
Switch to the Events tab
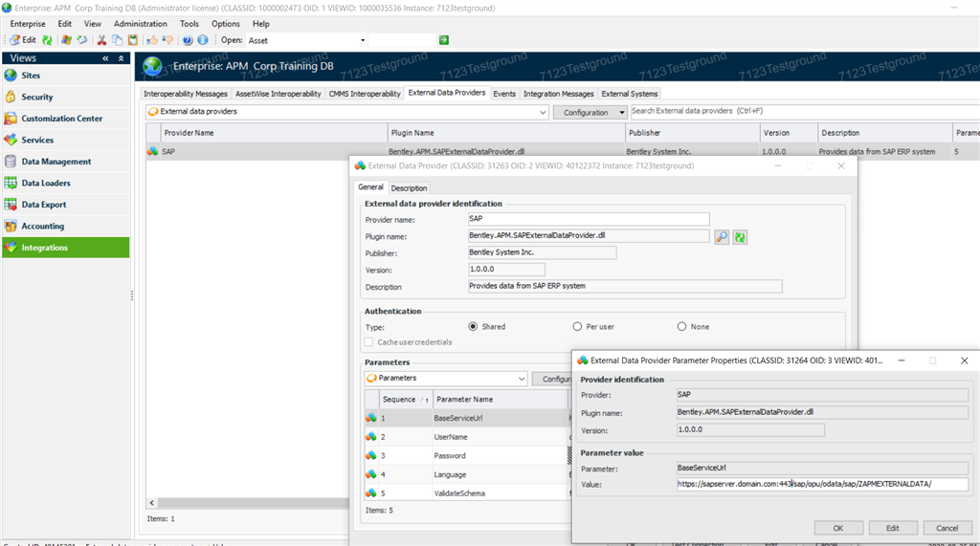pos(503,94)
